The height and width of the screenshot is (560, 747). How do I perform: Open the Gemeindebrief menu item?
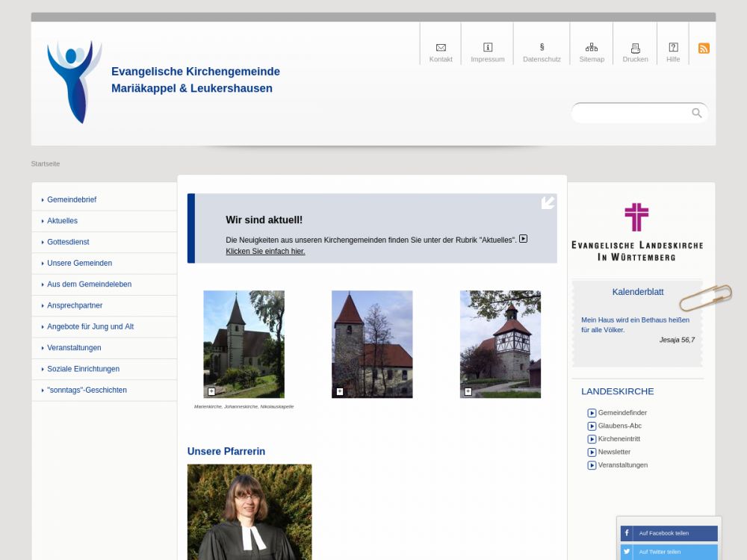tap(72, 200)
